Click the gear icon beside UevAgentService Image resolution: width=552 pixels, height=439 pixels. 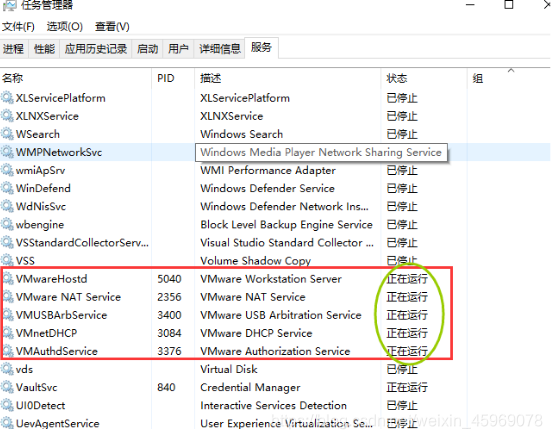[x=7, y=423]
